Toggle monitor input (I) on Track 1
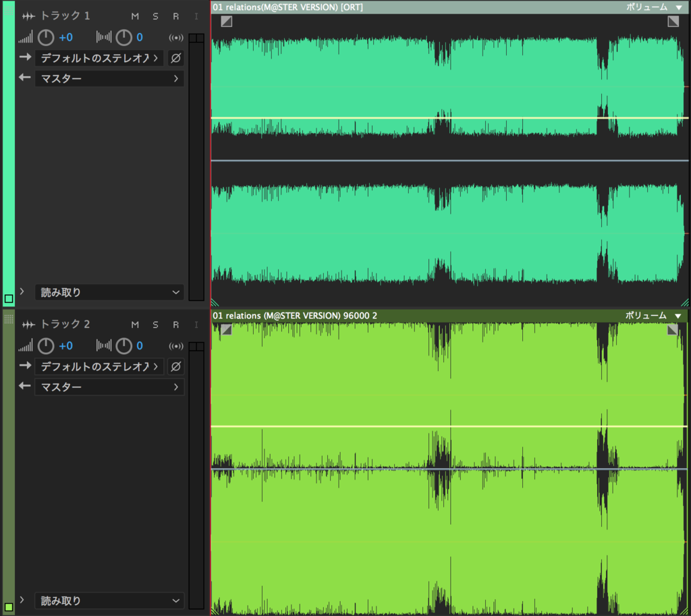 click(x=196, y=16)
